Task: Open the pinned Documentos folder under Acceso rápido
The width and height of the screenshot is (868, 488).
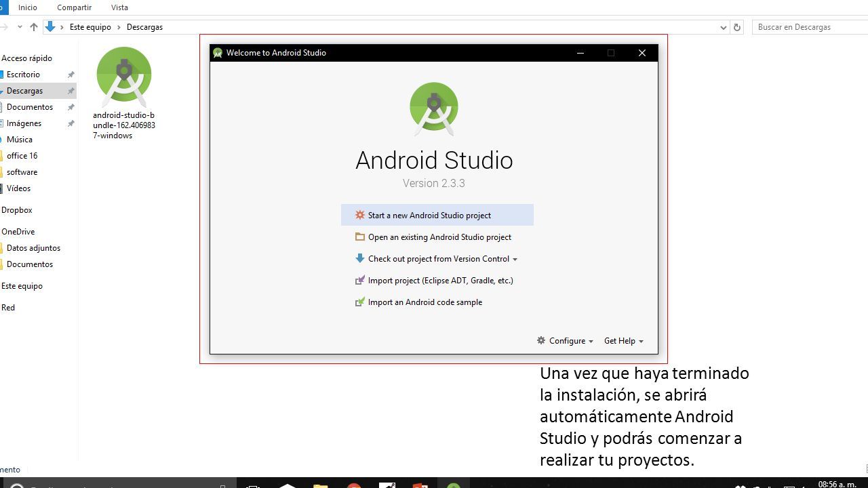Action: tap(30, 107)
